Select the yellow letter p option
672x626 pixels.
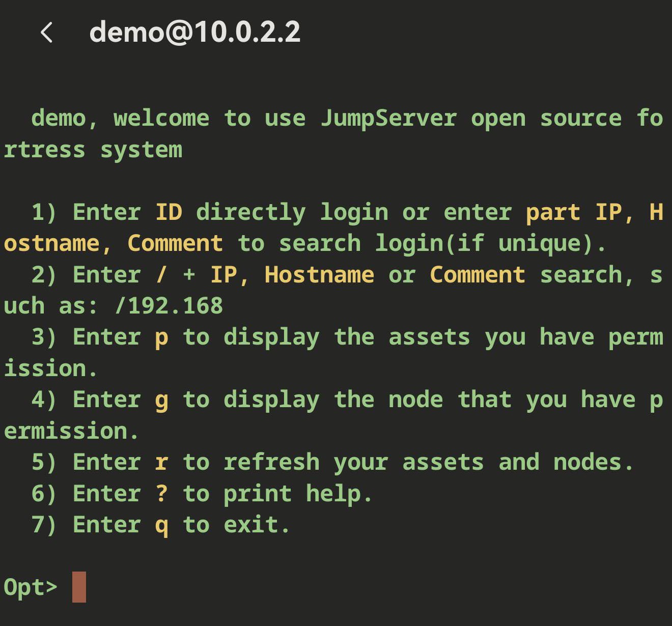click(x=161, y=338)
